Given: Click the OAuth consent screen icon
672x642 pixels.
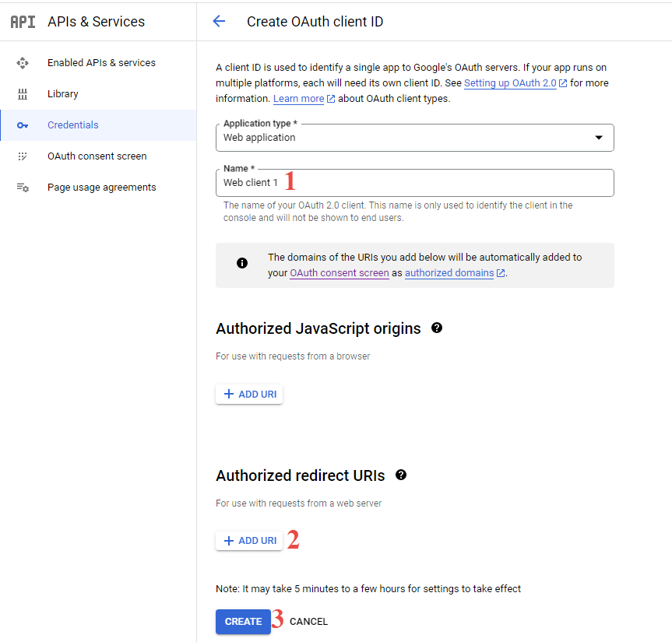Looking at the screenshot, I should (23, 156).
